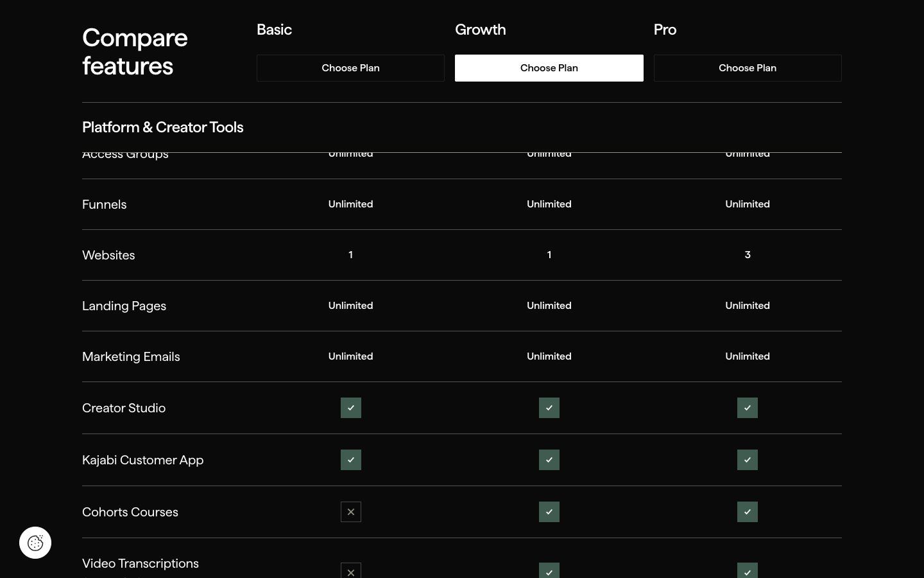
Task: Click Basic plan Kajabi Customer App checkmark
Action: (351, 460)
